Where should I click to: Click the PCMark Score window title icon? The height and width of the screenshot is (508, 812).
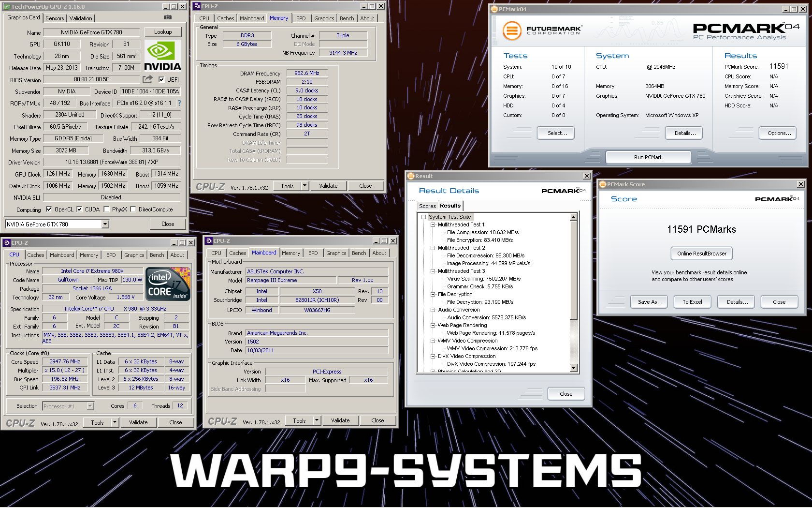point(603,184)
